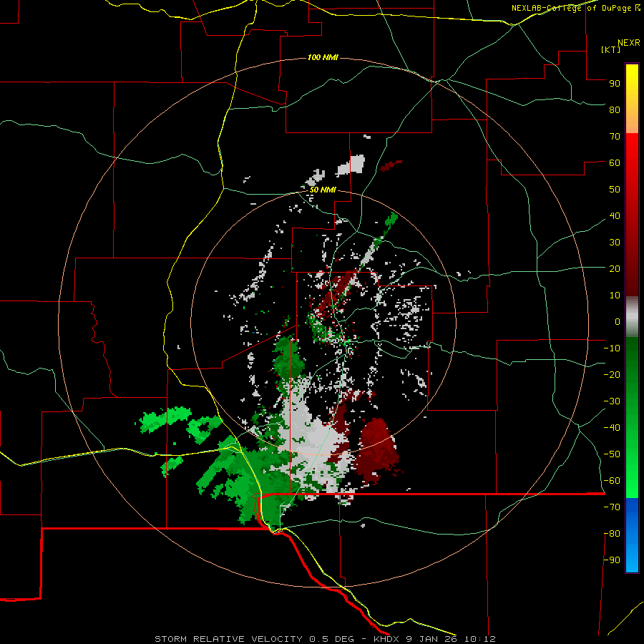Click the 30 value on the velocity scale
Viewport: 644px width, 644px height.
615,243
